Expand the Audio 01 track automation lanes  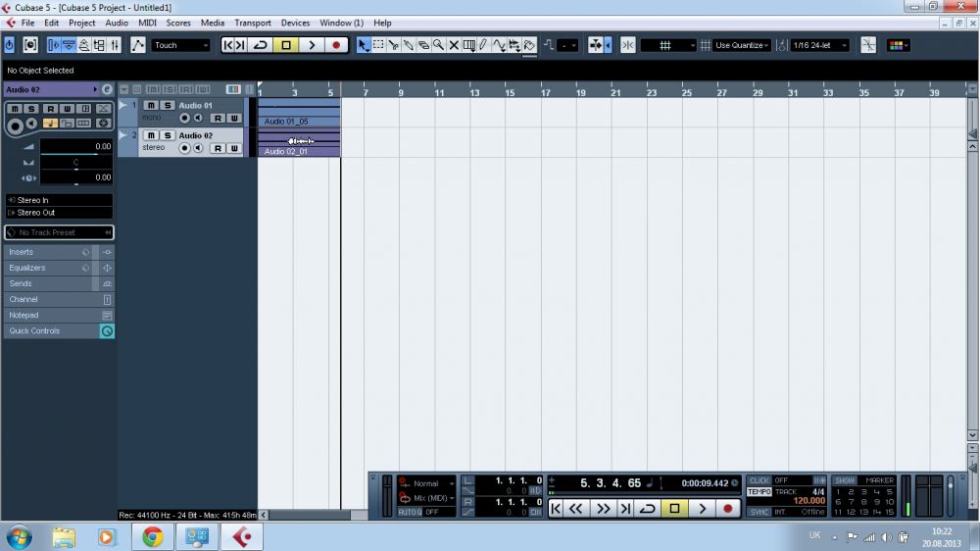coord(123,105)
